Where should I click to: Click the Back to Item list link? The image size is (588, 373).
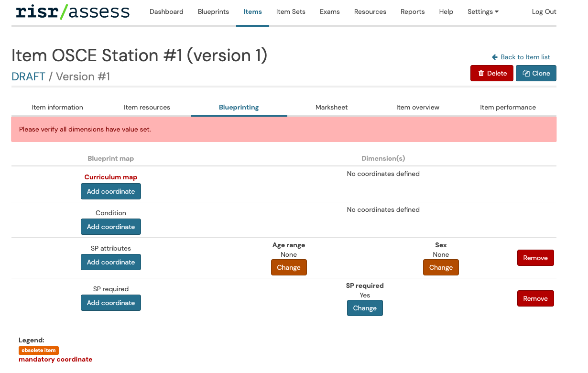point(524,57)
